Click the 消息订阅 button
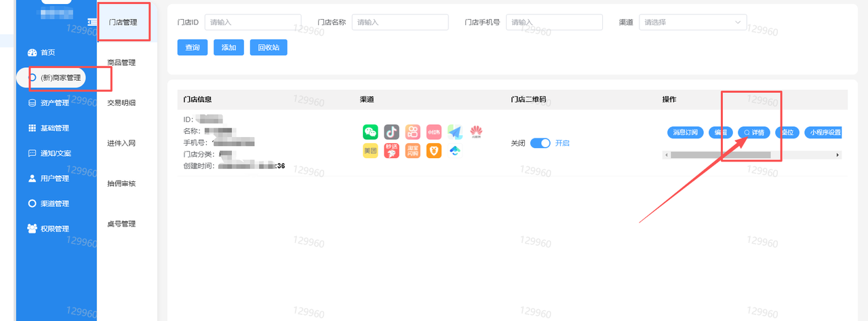Screen dimensions: 868x321 [x=684, y=132]
